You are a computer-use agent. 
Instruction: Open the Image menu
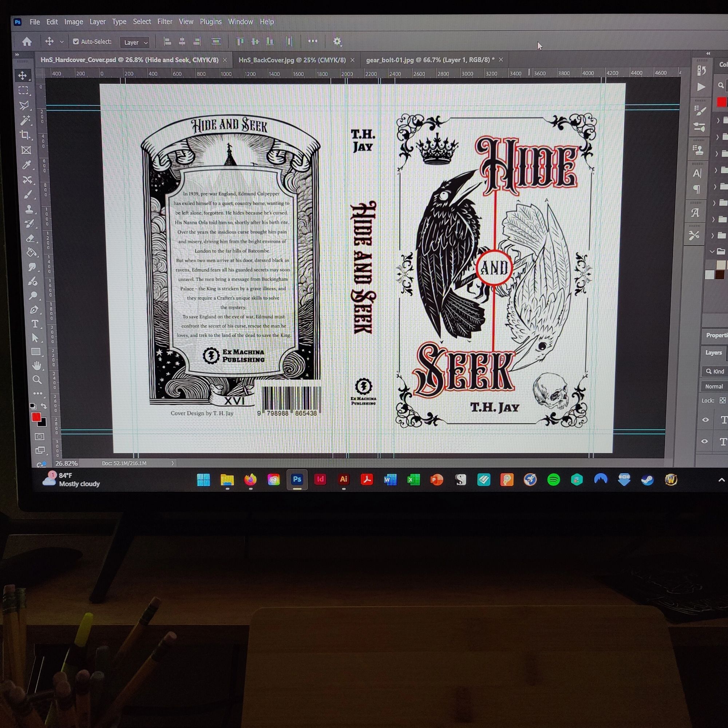[74, 22]
